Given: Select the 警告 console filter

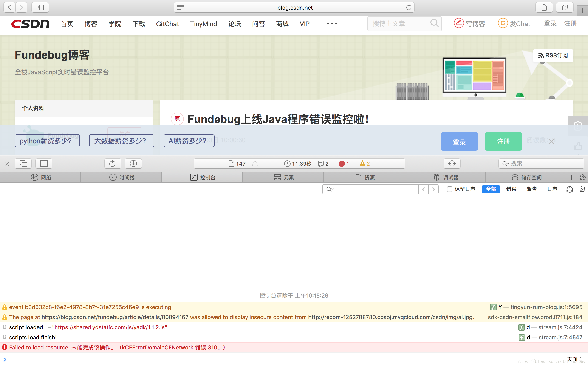Looking at the screenshot, I should [x=531, y=189].
